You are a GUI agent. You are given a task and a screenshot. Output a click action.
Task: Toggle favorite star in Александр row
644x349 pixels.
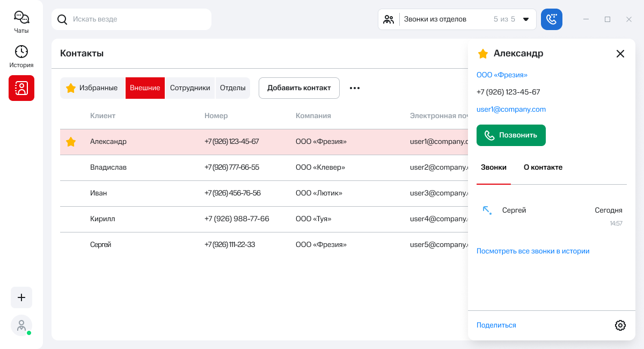click(x=71, y=142)
